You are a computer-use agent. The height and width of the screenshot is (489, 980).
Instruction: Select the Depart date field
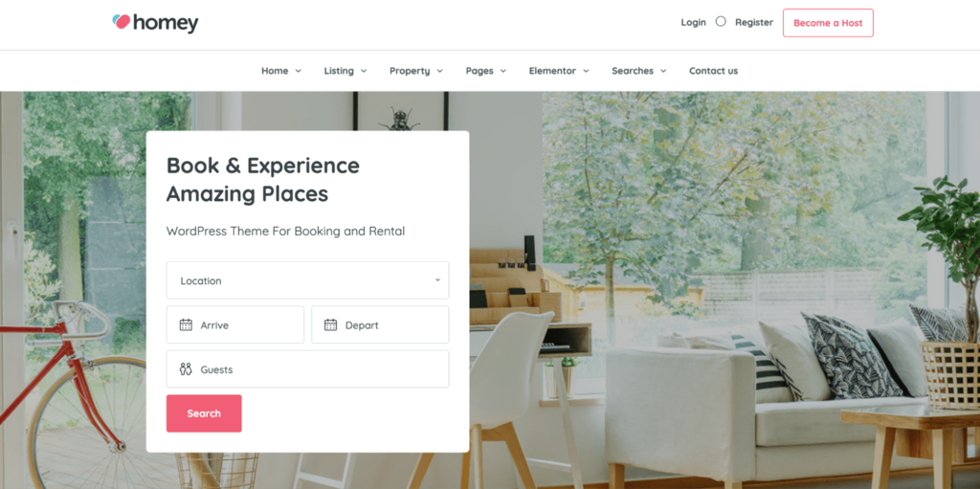pos(380,324)
